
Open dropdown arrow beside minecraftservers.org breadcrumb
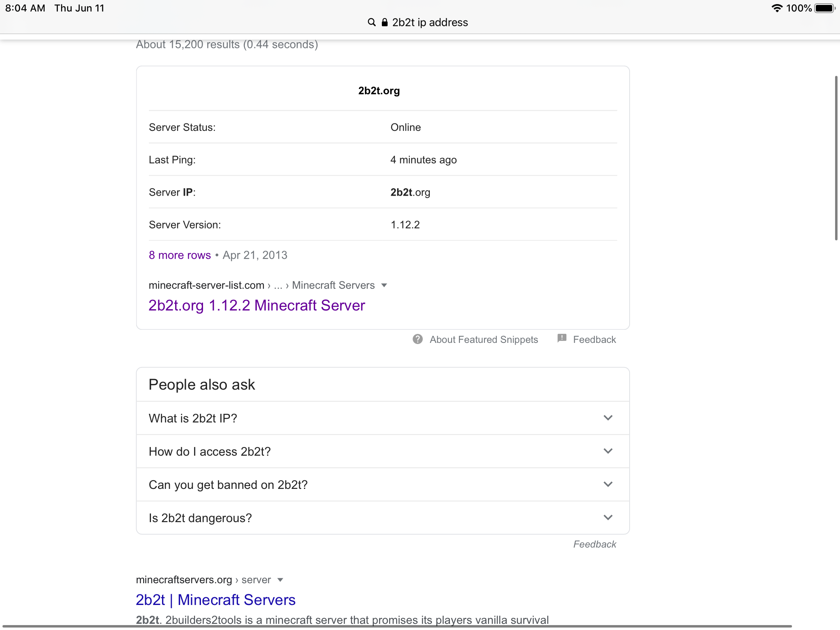pyautogui.click(x=280, y=580)
